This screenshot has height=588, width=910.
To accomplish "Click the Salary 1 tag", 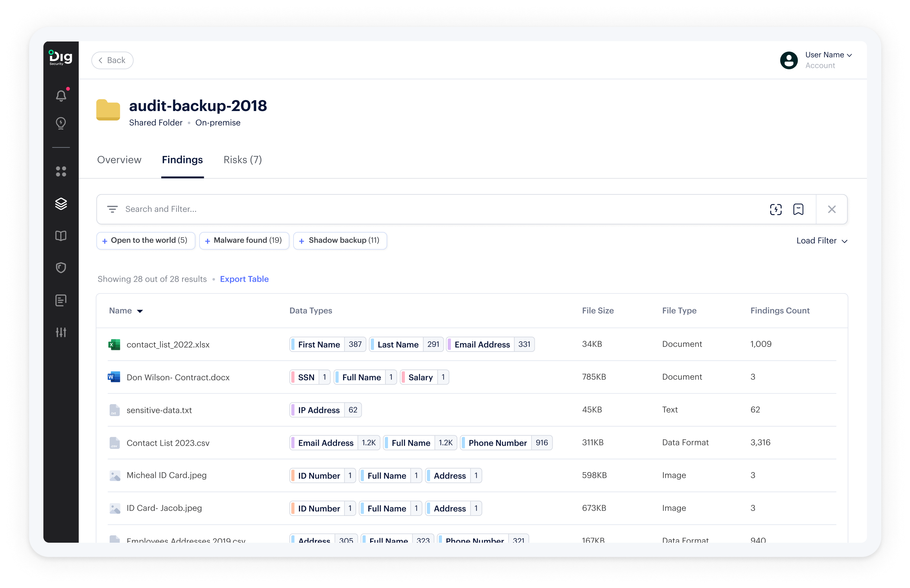I will (x=424, y=377).
